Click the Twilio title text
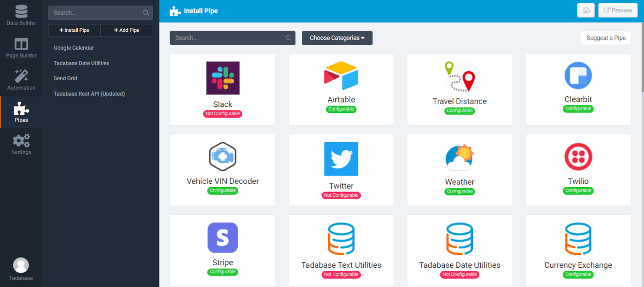This screenshot has width=644, height=287. click(578, 181)
